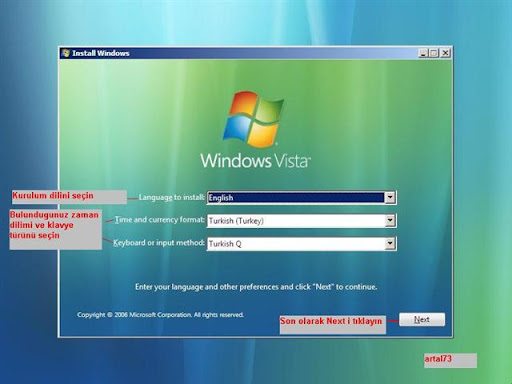
Task: Open the Keyboard or input method dropdown arrow
Action: point(390,243)
